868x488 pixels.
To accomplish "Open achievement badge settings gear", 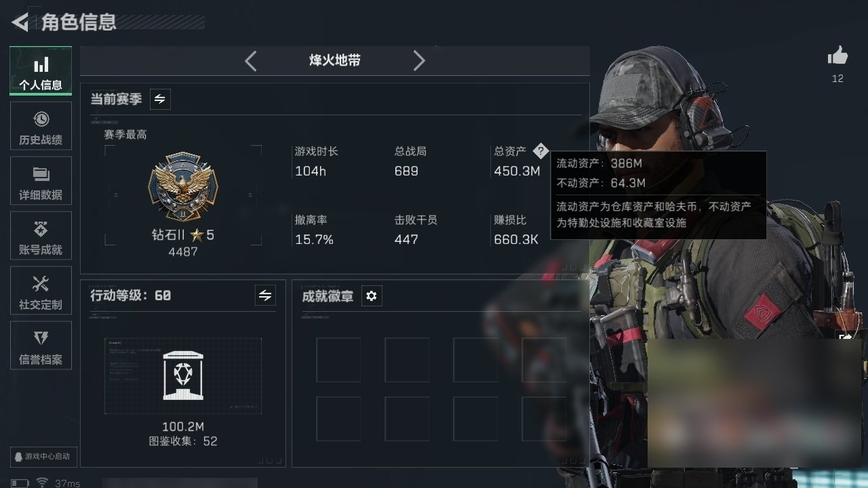I will click(372, 296).
